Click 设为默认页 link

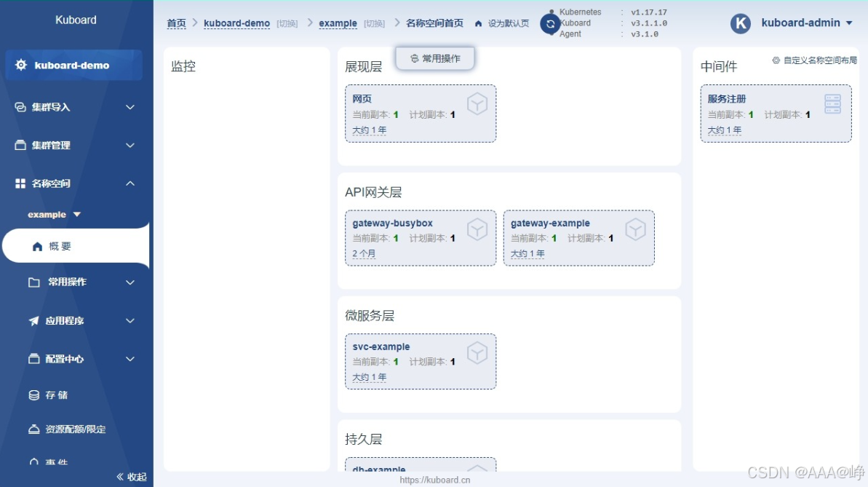[508, 23]
